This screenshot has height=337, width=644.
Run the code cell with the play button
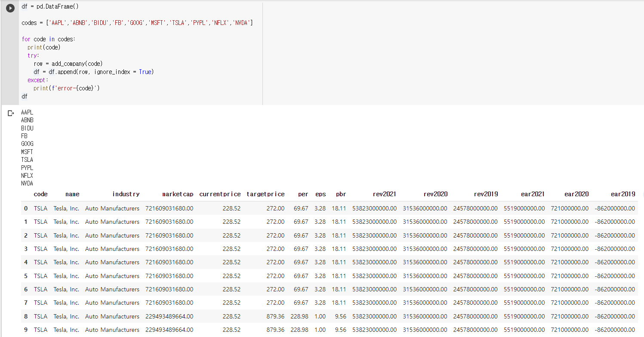[10, 8]
